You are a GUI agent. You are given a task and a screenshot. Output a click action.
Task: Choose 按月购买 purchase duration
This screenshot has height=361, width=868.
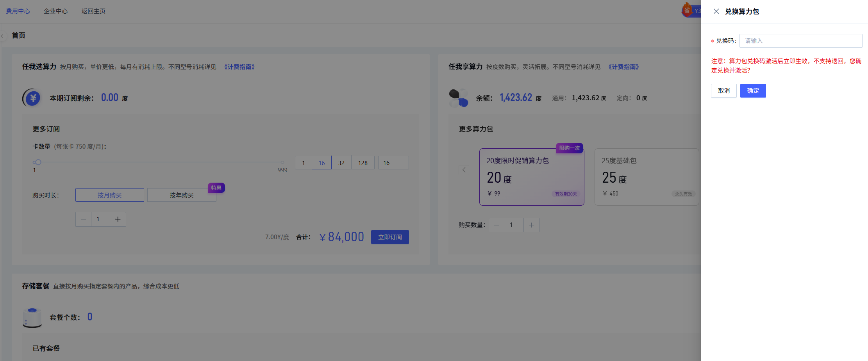point(110,195)
